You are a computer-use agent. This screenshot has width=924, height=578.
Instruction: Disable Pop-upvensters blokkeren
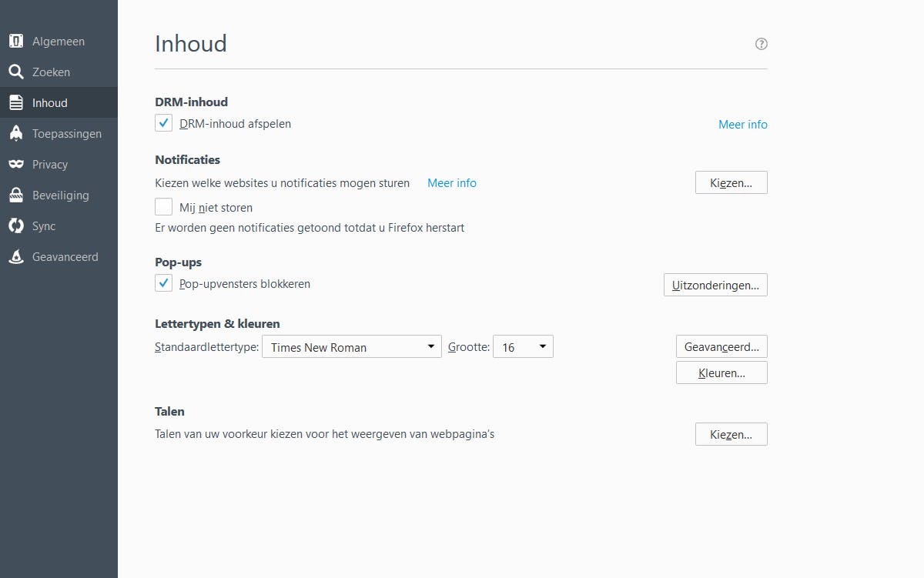click(x=163, y=282)
